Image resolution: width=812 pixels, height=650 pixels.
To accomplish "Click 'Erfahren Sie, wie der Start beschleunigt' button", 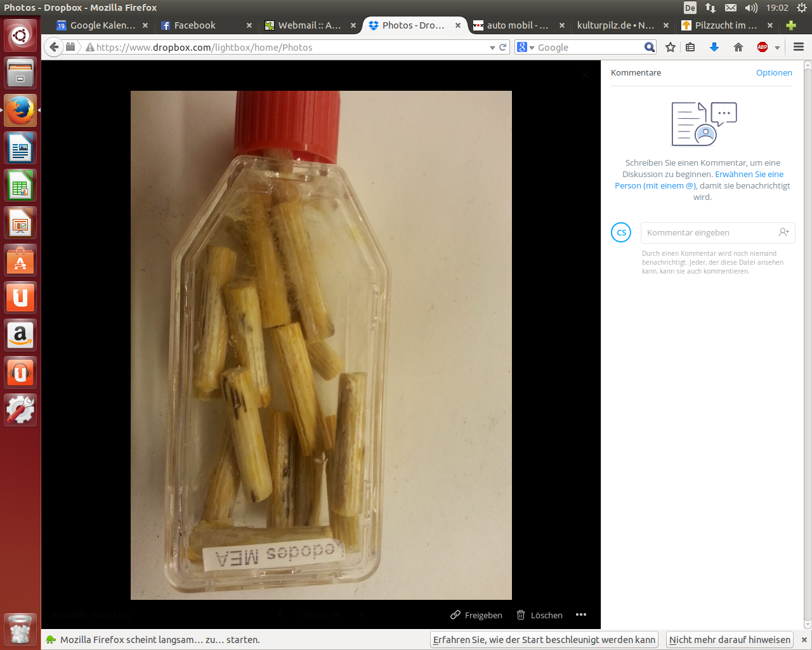I will 544,640.
